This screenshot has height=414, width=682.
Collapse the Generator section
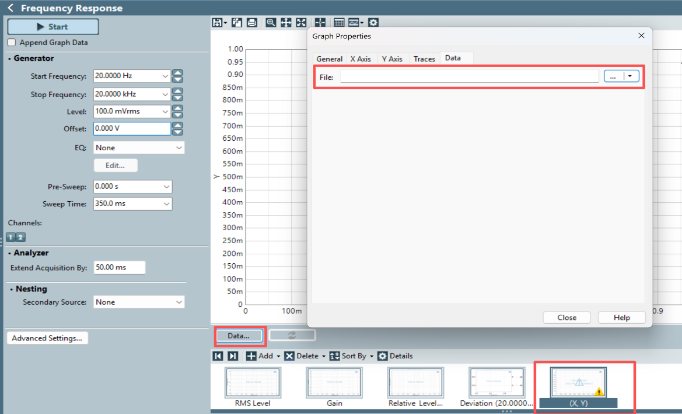(10, 58)
